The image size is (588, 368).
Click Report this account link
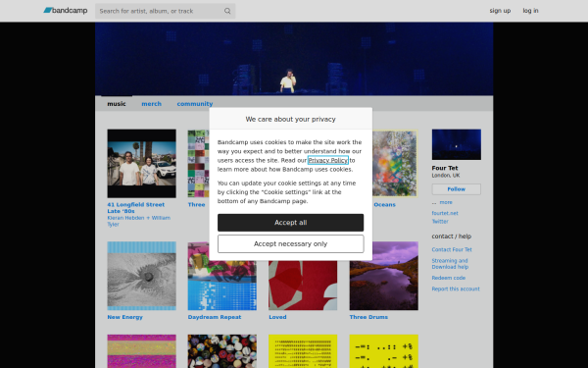[456, 289]
